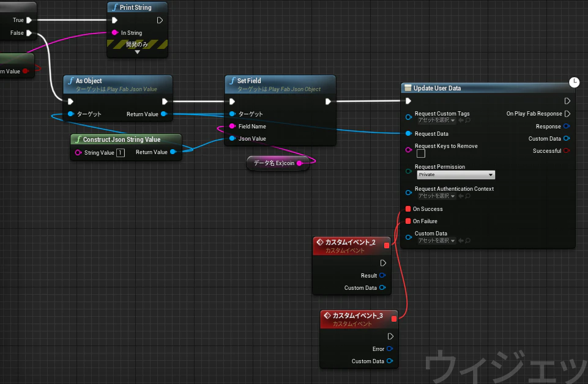
Task: Click the Successful red boolean output pin
Action: coord(566,150)
